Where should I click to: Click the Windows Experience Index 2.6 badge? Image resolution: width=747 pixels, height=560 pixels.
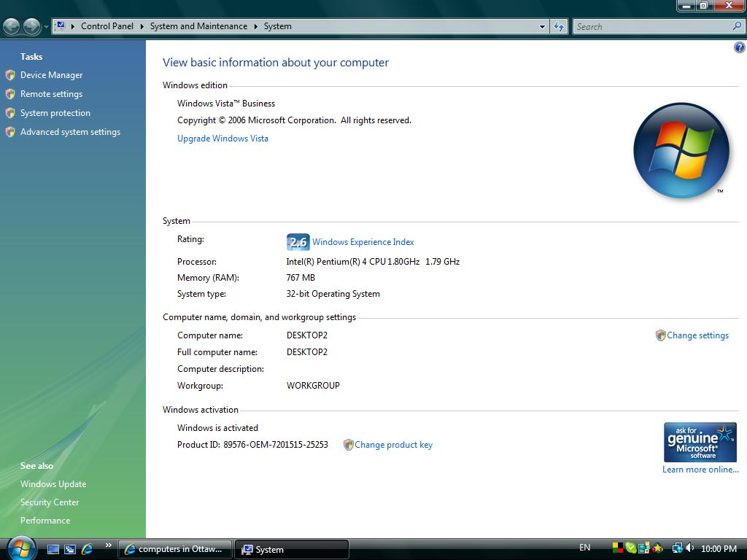click(x=298, y=242)
